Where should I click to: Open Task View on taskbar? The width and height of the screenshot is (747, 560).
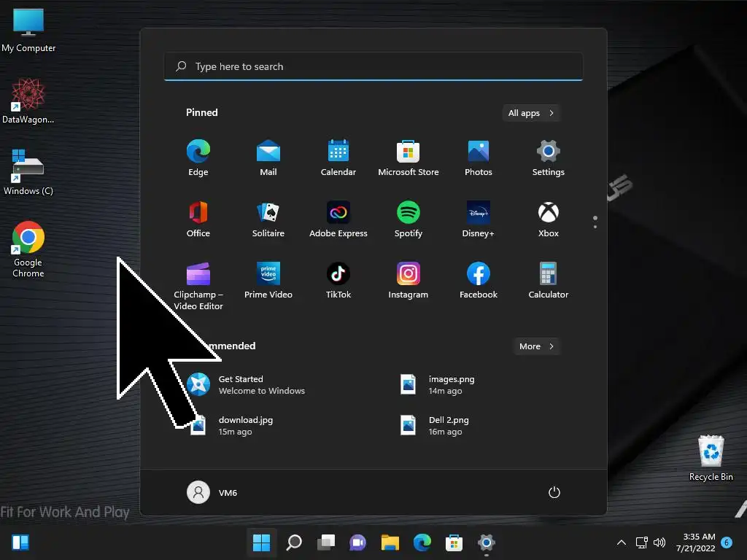pyautogui.click(x=326, y=542)
